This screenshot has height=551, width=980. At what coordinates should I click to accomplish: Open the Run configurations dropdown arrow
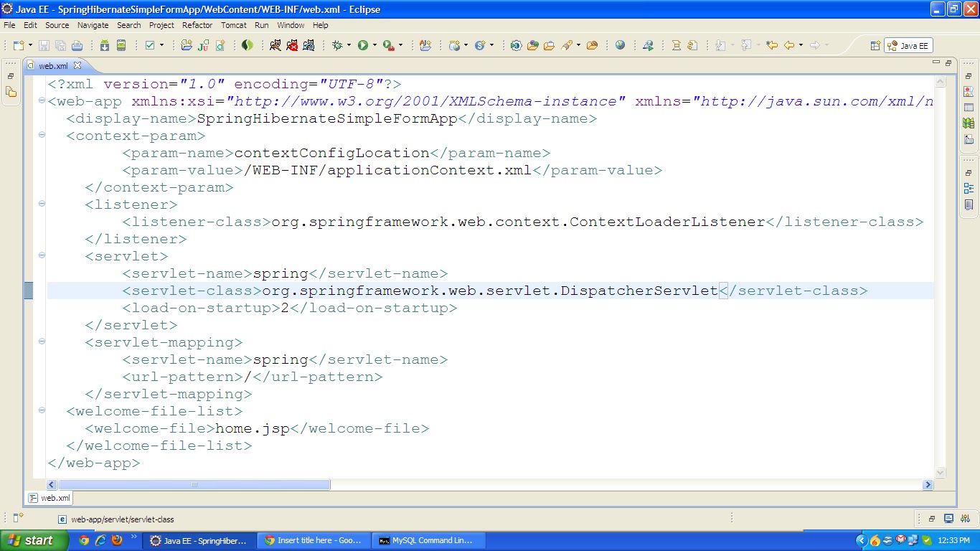tap(374, 45)
